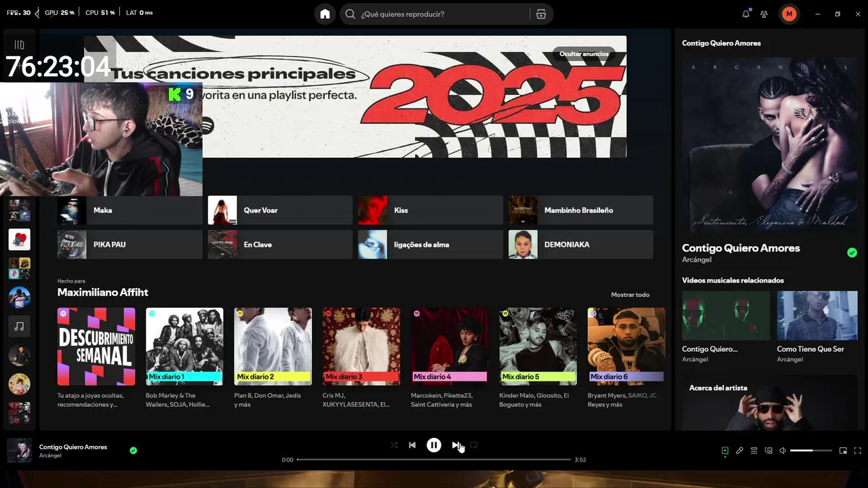Viewport: 868px width, 488px height.
Task: Enter full screen mode icon
Action: (x=857, y=451)
